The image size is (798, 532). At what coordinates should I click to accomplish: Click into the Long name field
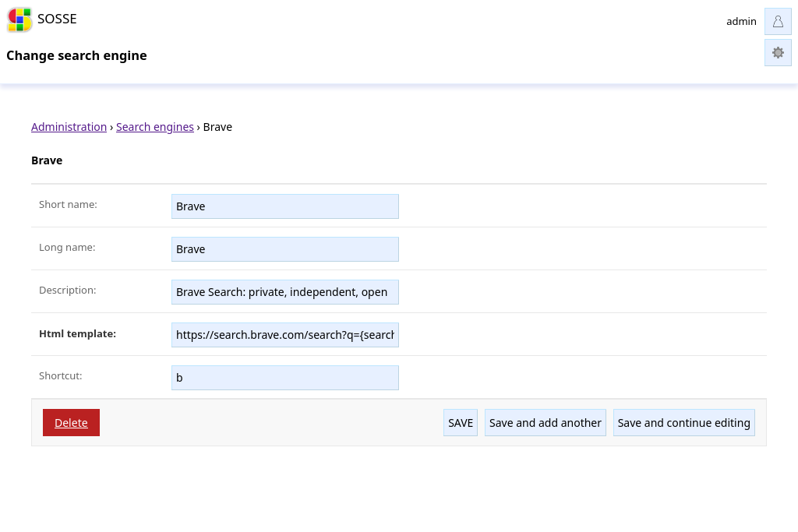[285, 249]
